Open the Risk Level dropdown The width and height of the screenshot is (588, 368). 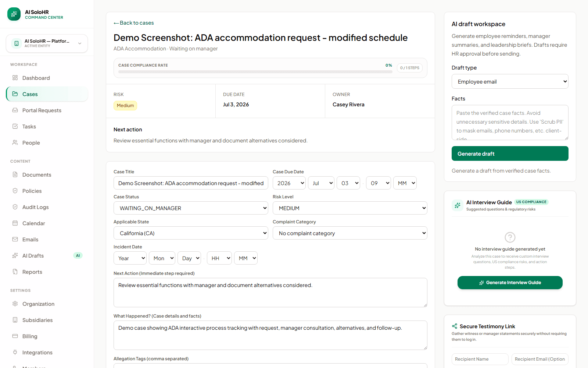click(x=350, y=208)
